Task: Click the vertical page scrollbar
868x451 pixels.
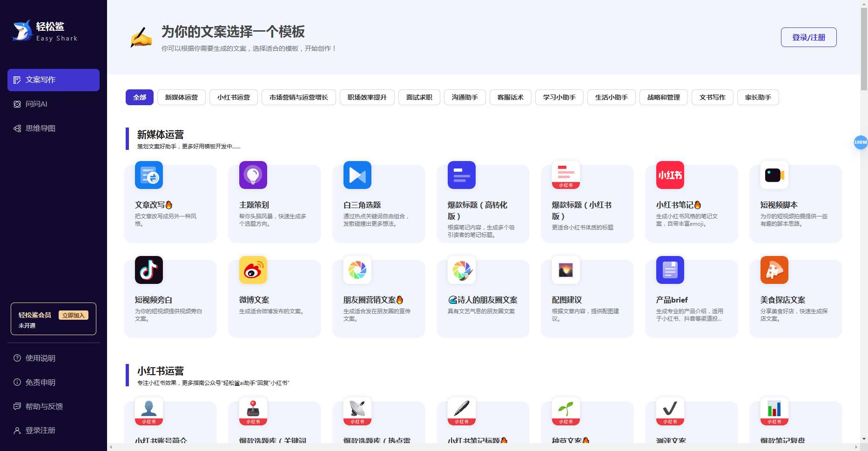Action: pos(864,49)
